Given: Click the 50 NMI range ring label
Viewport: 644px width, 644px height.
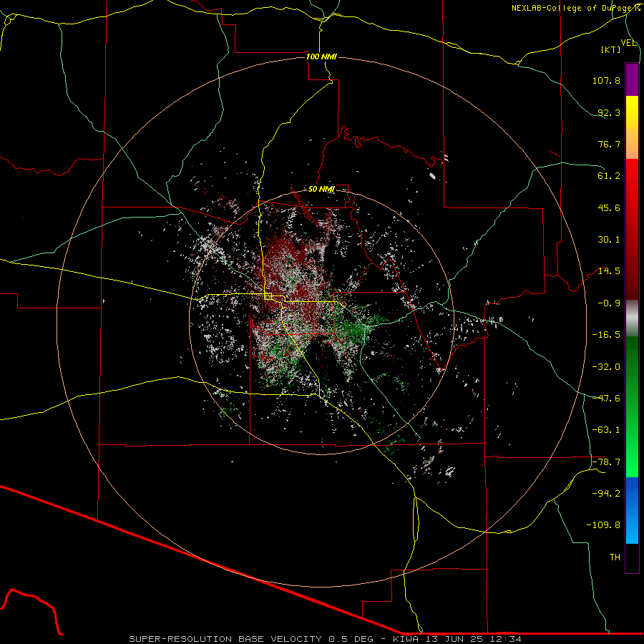Looking at the screenshot, I should coord(321,189).
